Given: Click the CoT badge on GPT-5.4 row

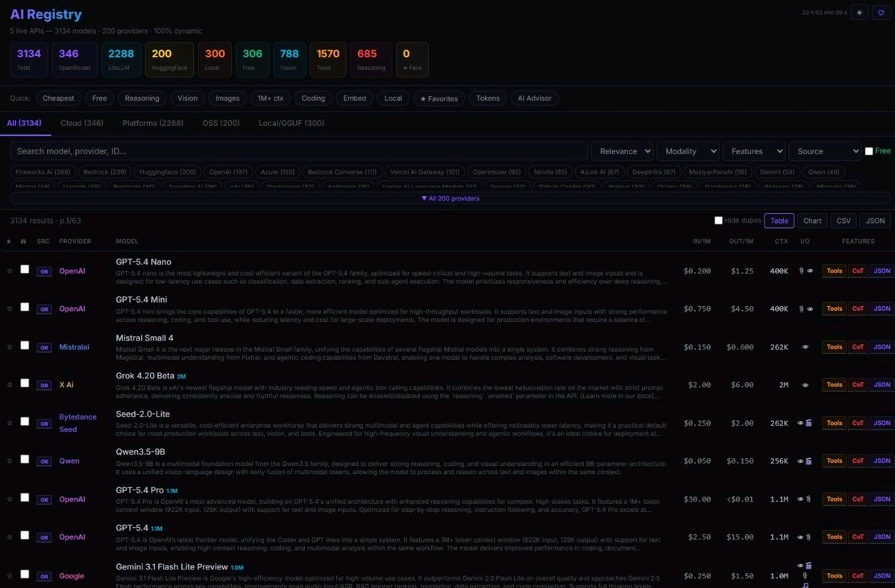Looking at the screenshot, I should [858, 537].
